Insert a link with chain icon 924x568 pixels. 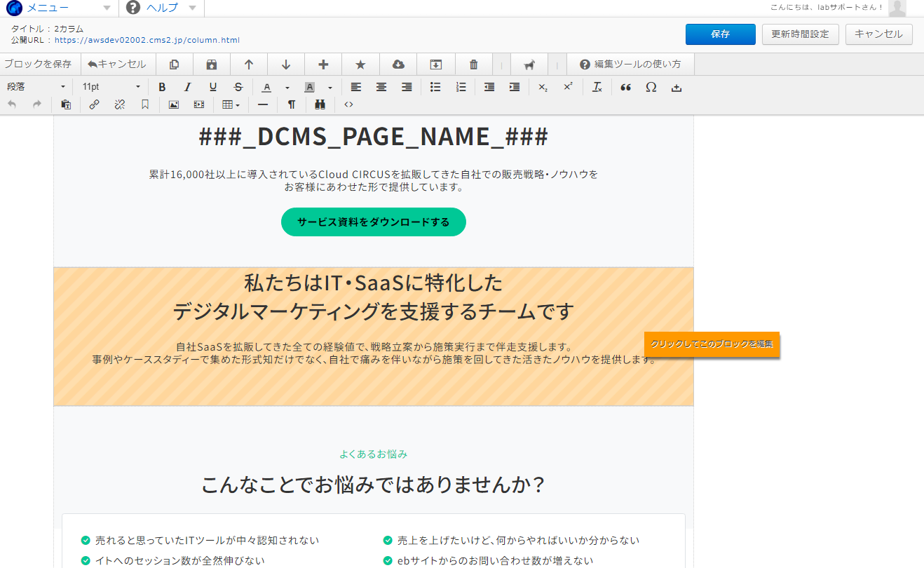click(94, 104)
